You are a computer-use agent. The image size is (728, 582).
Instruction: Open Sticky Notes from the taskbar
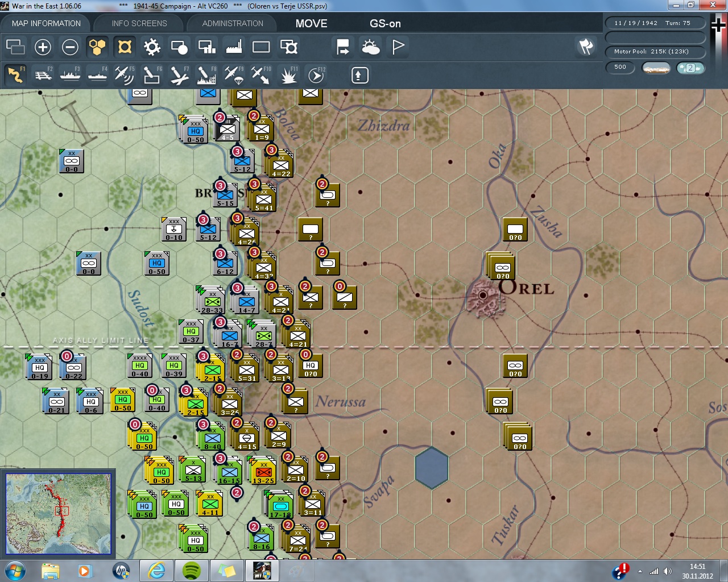point(227,571)
